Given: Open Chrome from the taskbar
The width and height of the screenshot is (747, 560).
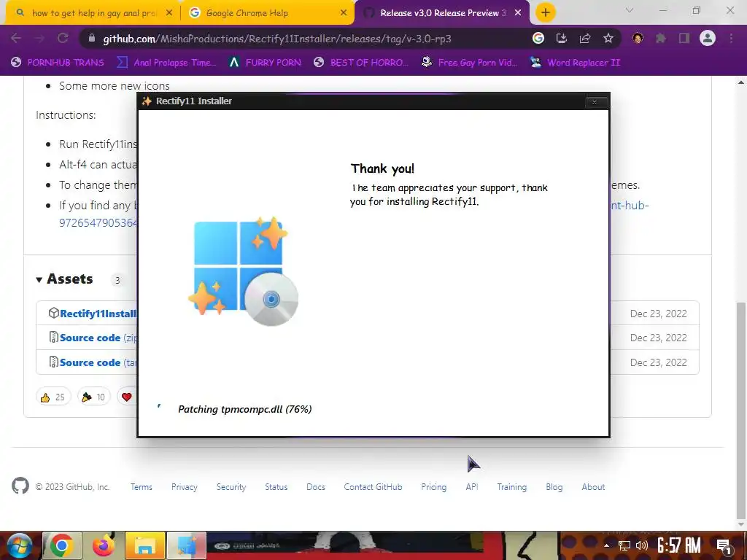Looking at the screenshot, I should [x=62, y=545].
